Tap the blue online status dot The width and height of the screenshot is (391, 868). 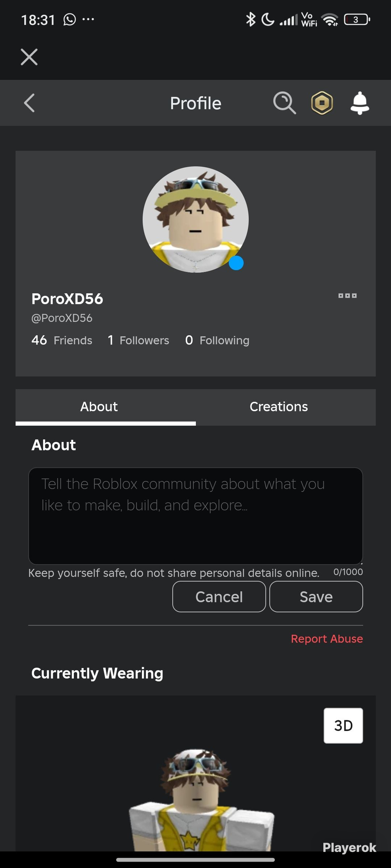236,263
